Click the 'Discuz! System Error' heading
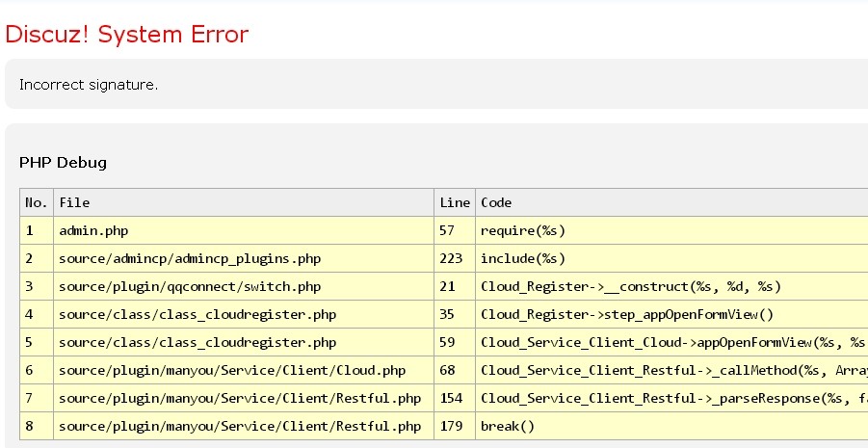Image resolution: width=868 pixels, height=448 pixels. coord(127,35)
